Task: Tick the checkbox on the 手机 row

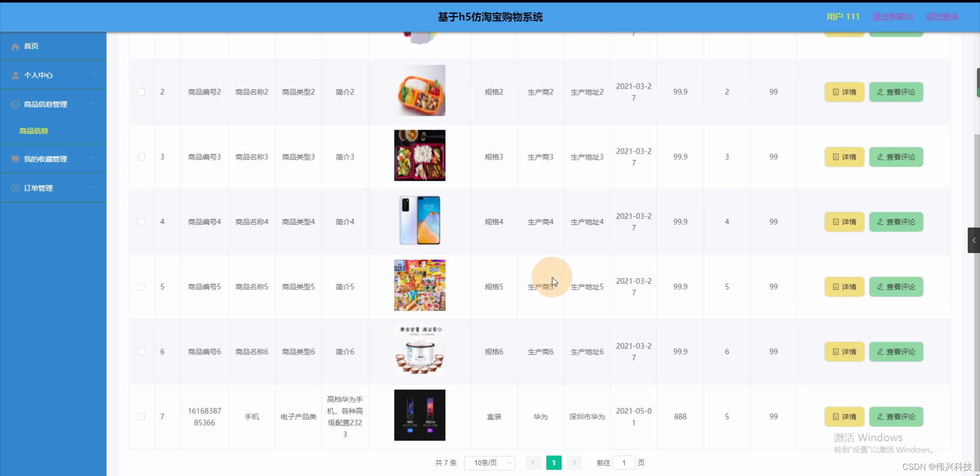Action: 141,416
